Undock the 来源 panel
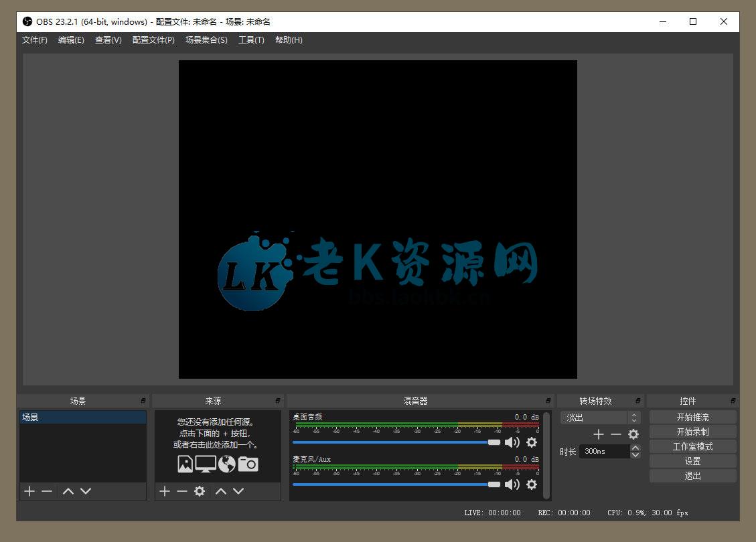 [x=278, y=401]
